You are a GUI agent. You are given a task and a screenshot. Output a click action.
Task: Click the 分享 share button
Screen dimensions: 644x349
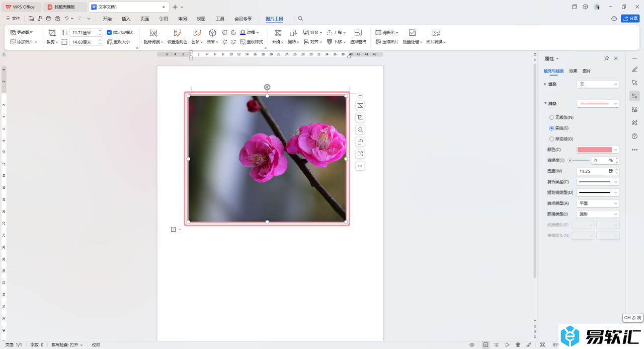(x=630, y=19)
